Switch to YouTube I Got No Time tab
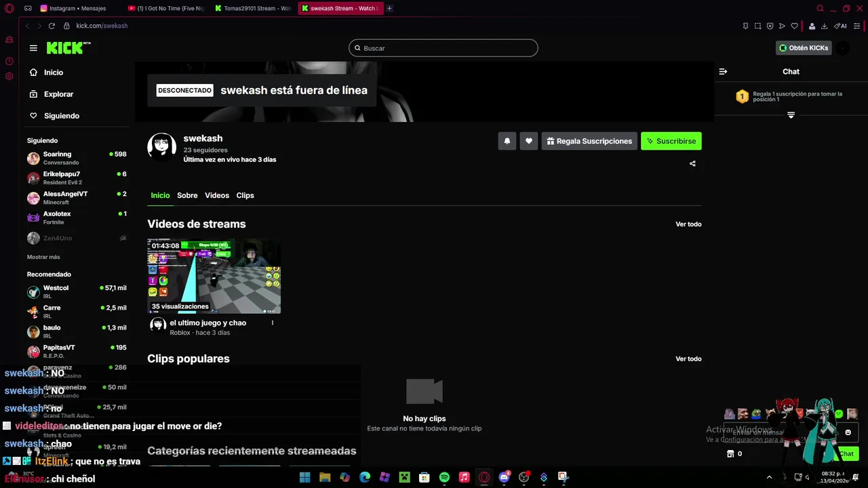Image resolution: width=868 pixels, height=488 pixels. [166, 8]
